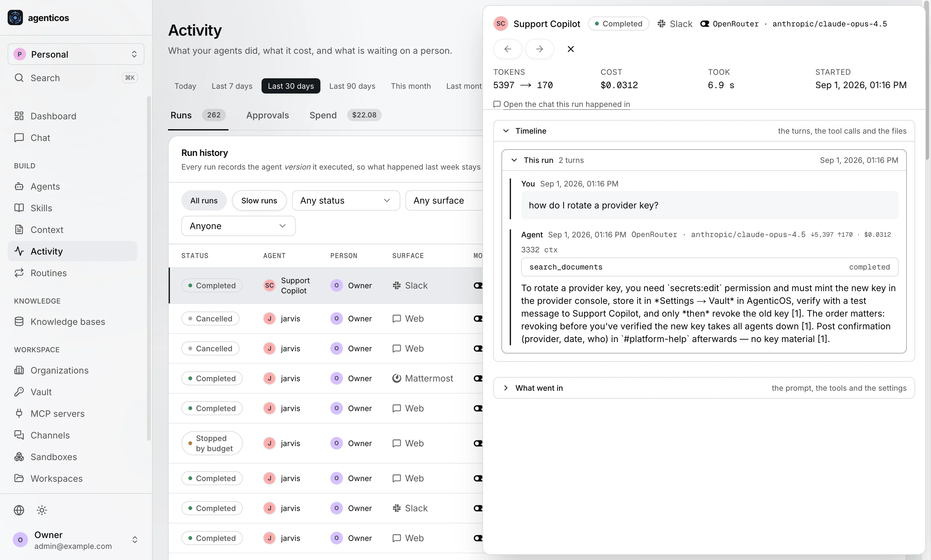This screenshot has width=931, height=560.
Task: Open the Skills book icon
Action: click(x=19, y=208)
